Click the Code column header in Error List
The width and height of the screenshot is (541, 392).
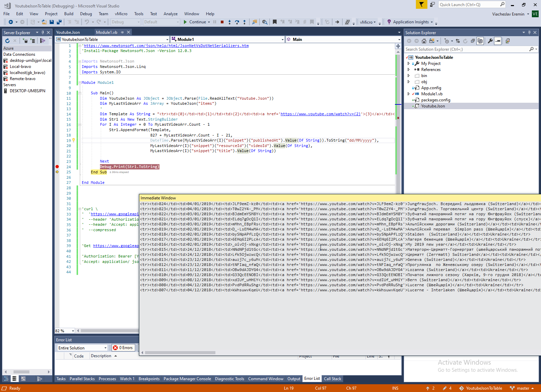coord(79,356)
